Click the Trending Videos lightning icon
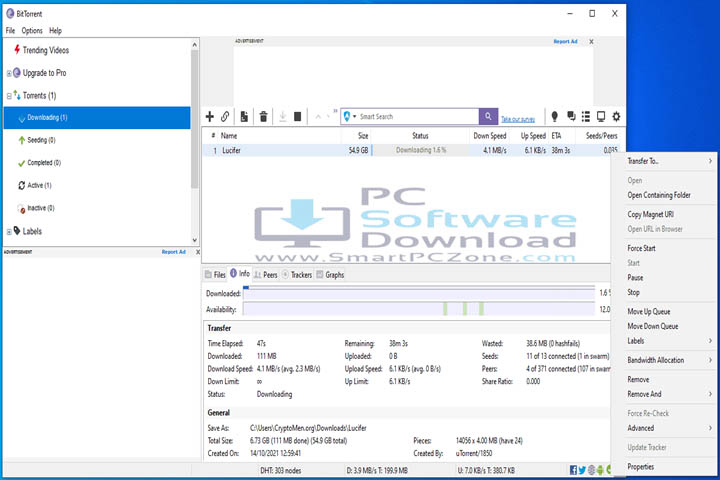 pos(17,49)
